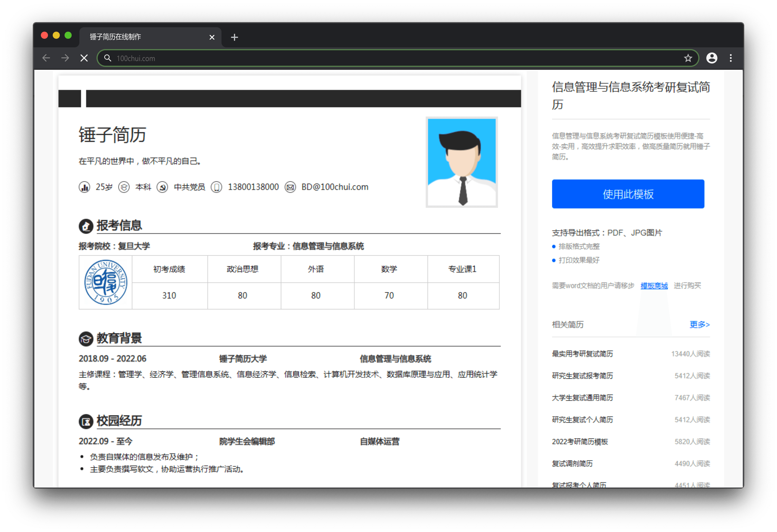Screen dimensions: 777x532
Task: Click the 锤子简历大学 school name
Action: [x=243, y=359]
